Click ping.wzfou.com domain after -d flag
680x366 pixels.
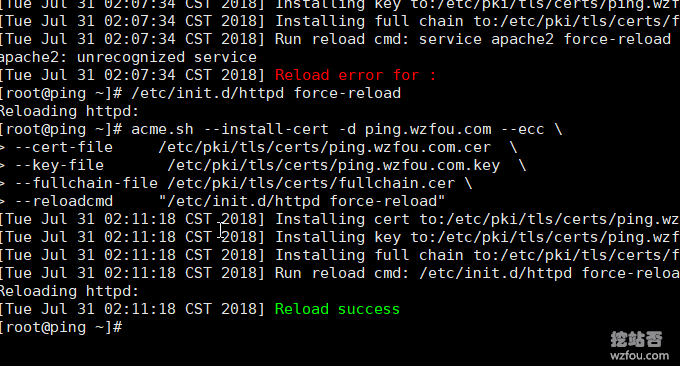(428, 129)
